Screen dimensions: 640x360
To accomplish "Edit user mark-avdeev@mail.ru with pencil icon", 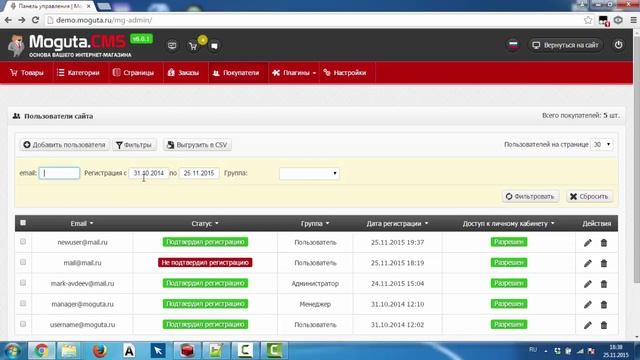I will click(587, 284).
